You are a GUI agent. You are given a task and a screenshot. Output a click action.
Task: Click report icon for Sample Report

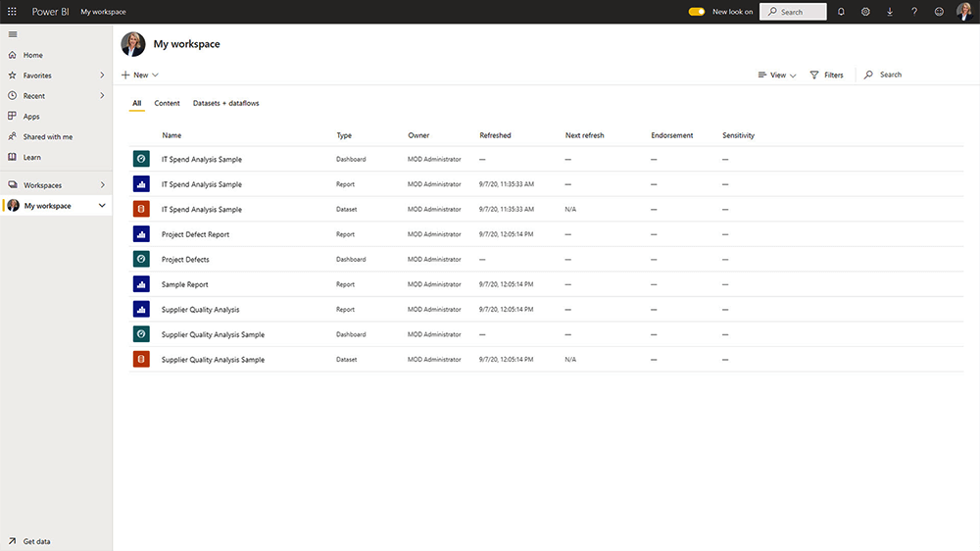(x=141, y=284)
